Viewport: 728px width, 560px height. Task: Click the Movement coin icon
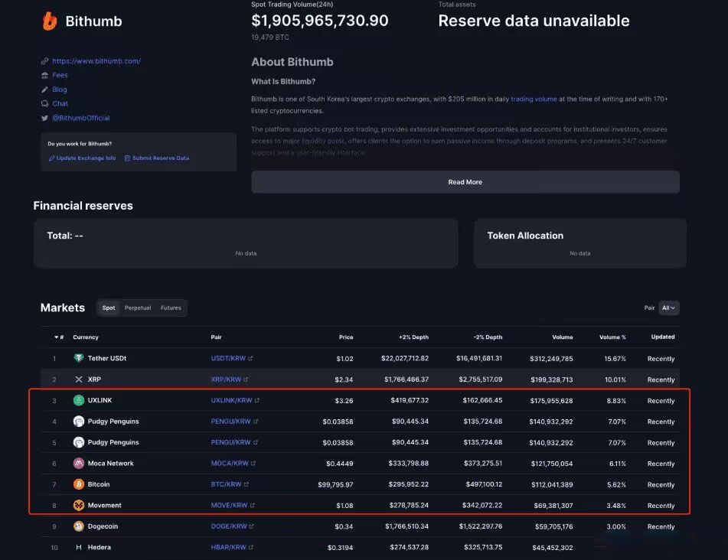pos(78,505)
